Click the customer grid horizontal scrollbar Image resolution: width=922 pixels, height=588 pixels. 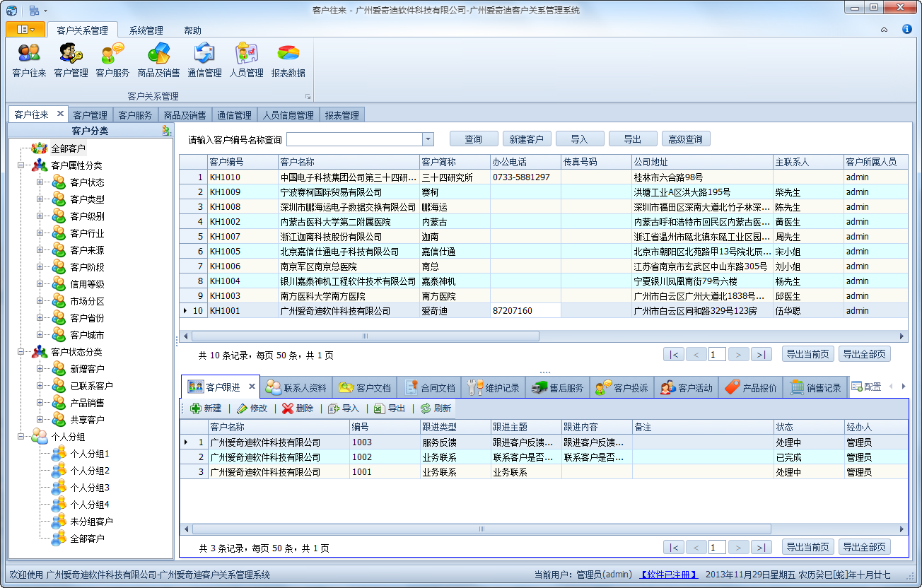[365, 336]
